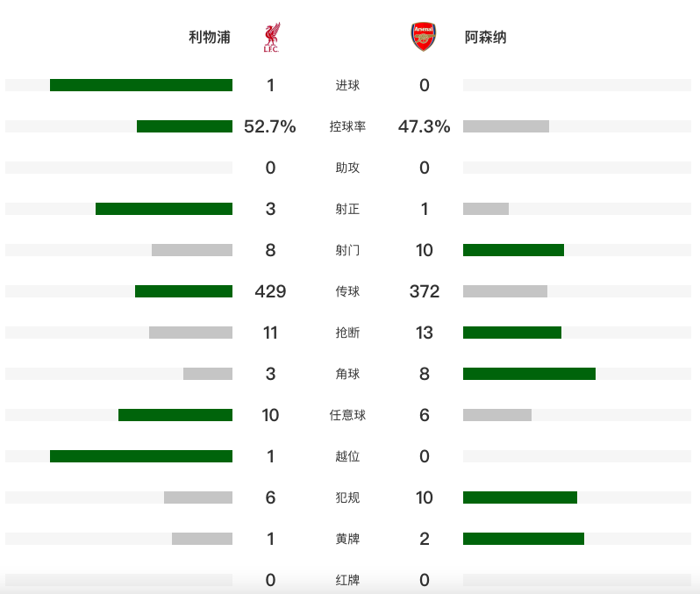Screen dimensions: 700x594
Task: Click Arsenal's gray possession bar
Action: (x=506, y=126)
